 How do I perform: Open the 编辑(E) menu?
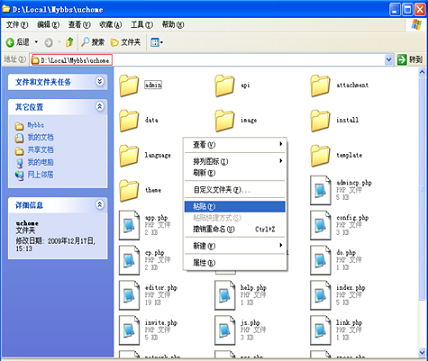(48, 25)
